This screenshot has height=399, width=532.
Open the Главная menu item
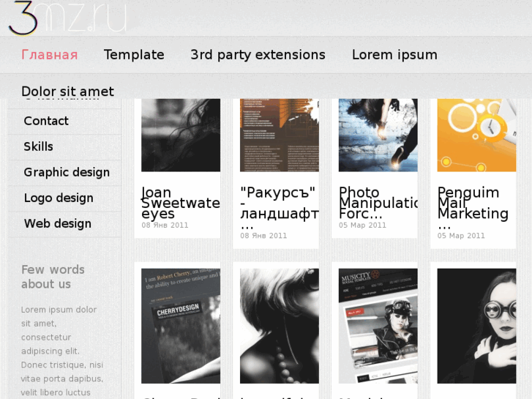click(50, 55)
